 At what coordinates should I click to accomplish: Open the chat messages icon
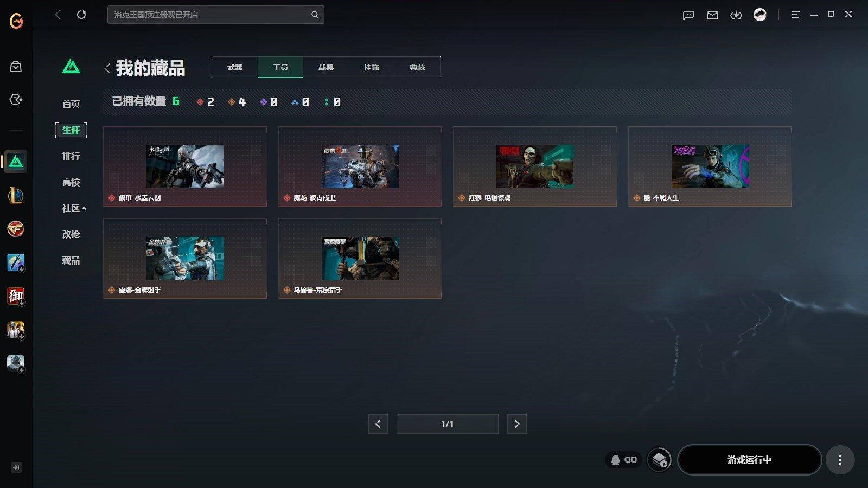tap(688, 15)
